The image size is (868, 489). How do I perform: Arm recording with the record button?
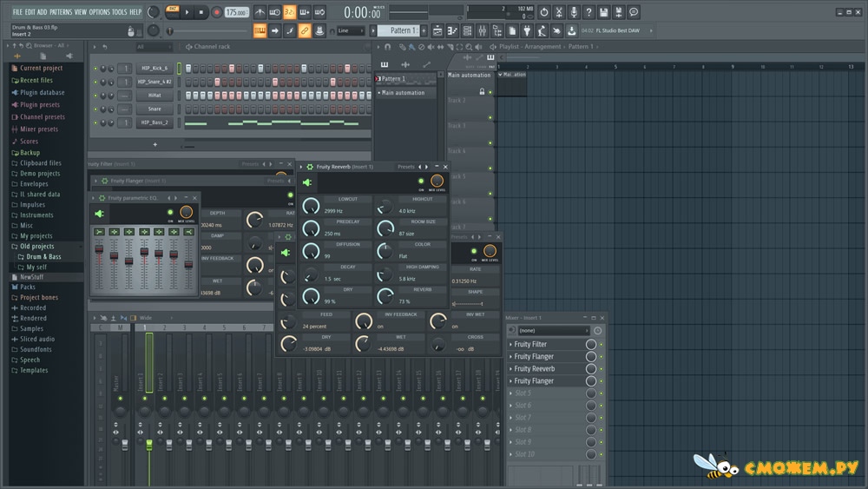[216, 11]
